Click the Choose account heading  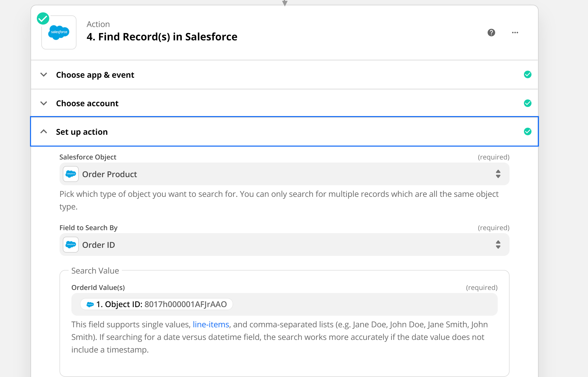pos(87,103)
